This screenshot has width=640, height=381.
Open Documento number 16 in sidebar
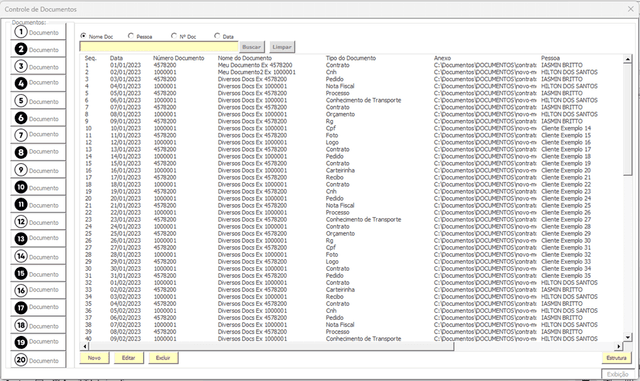coord(38,290)
